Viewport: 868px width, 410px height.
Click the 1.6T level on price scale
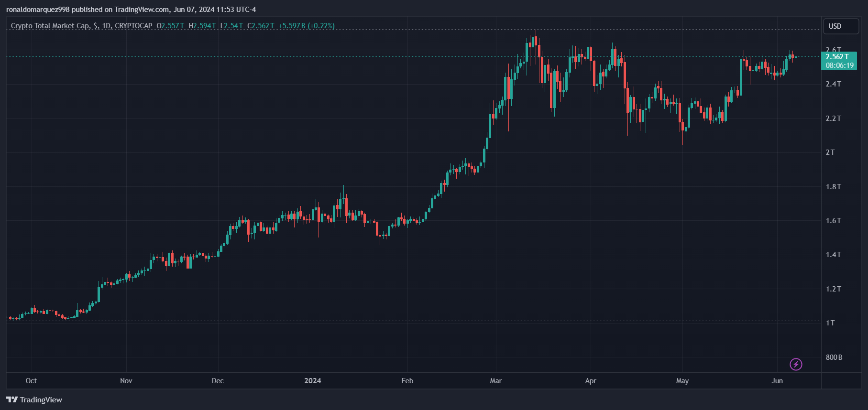coord(833,221)
